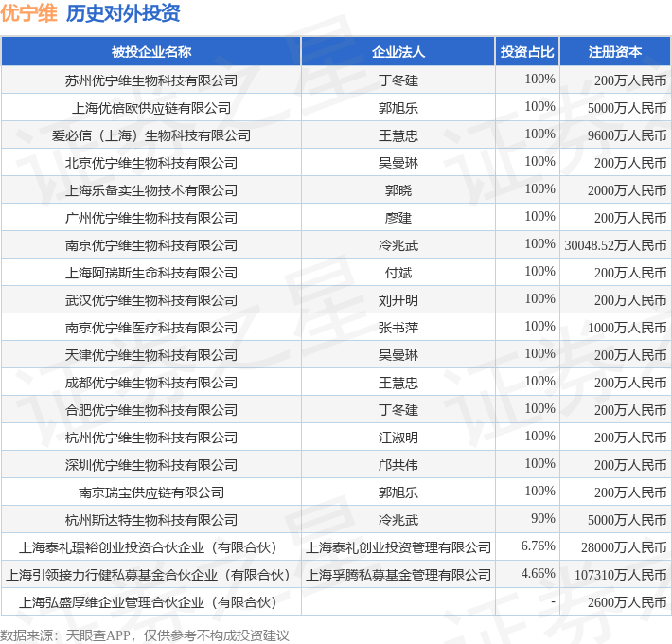
Task: Click legal person 江淑明
Action: (398, 438)
